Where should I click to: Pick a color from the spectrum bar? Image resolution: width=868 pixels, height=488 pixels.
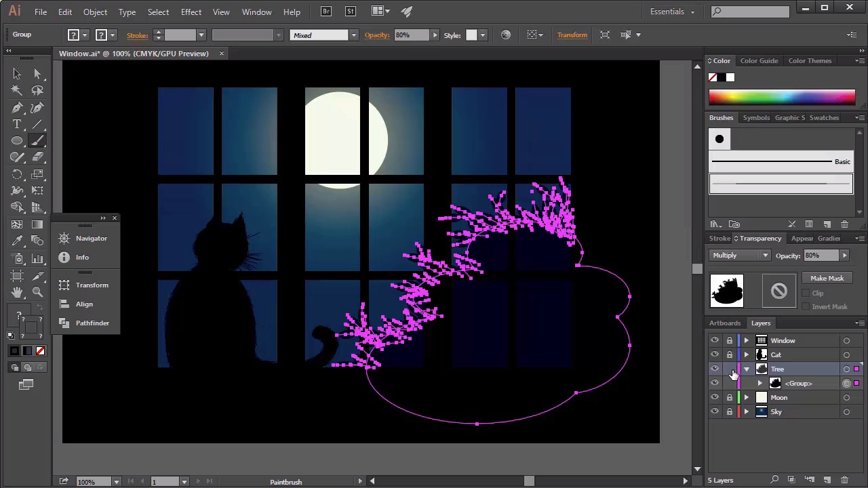[781, 98]
